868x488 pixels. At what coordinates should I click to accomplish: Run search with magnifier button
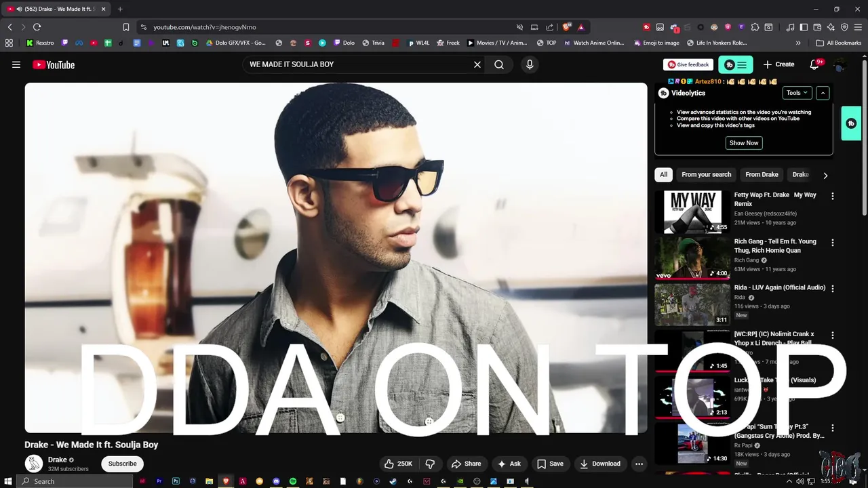coord(499,64)
